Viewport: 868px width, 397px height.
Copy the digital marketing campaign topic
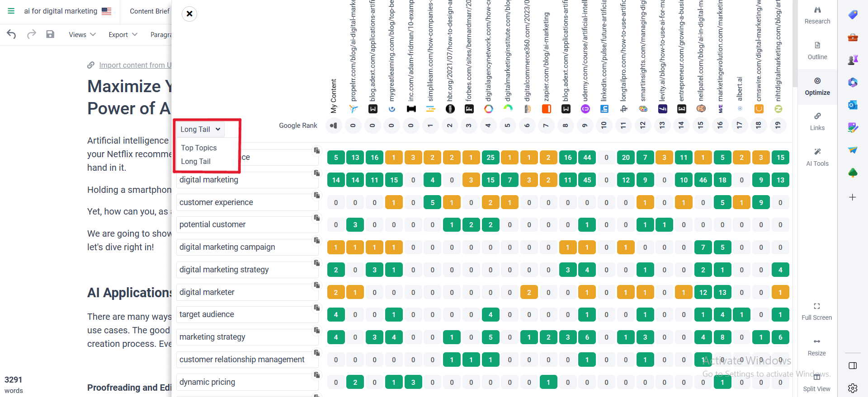(x=317, y=240)
